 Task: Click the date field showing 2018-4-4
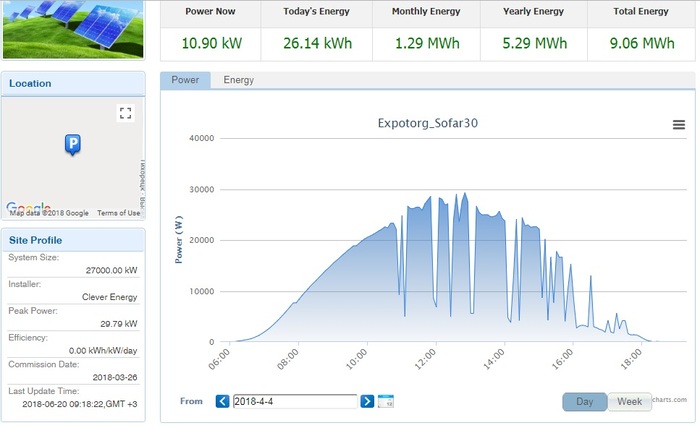pyautogui.click(x=294, y=401)
